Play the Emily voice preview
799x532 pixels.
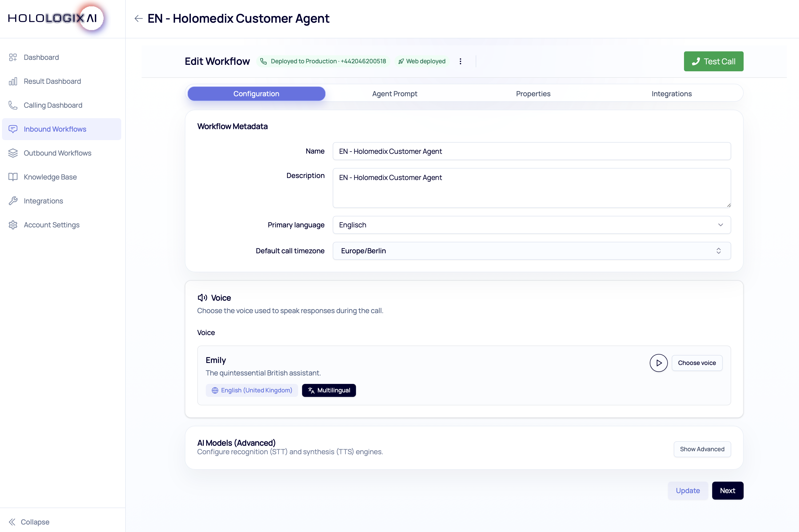pos(659,363)
